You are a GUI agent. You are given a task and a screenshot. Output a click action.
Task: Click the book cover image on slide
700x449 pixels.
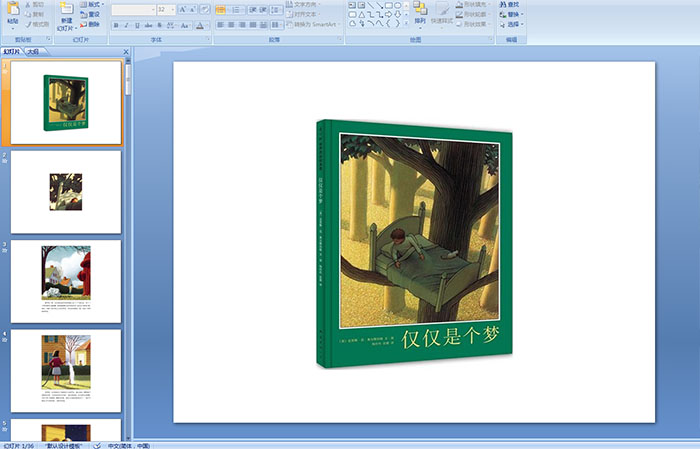coord(414,244)
